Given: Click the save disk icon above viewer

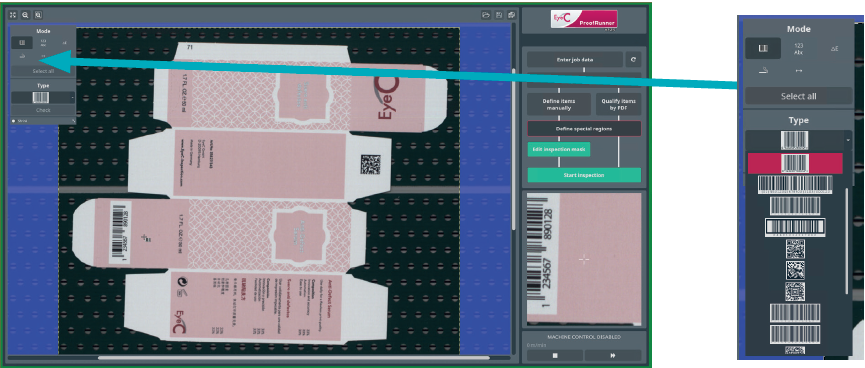Looking at the screenshot, I should 499,15.
